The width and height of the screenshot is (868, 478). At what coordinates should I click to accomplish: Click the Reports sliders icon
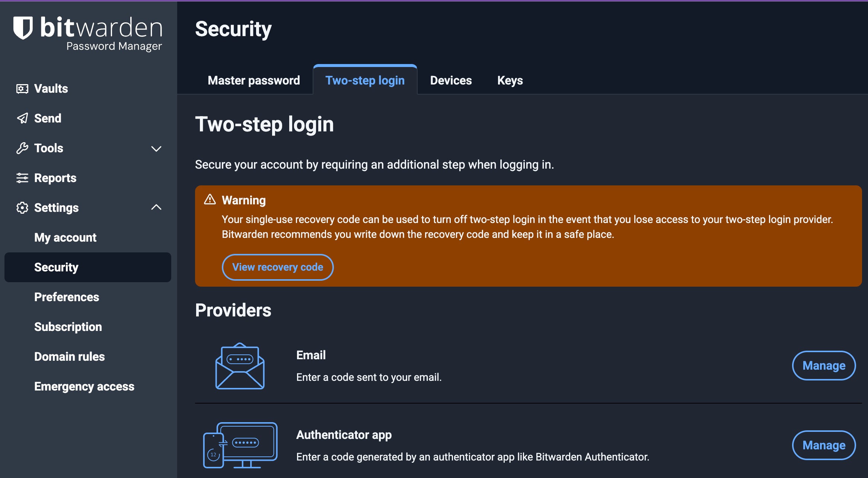22,178
